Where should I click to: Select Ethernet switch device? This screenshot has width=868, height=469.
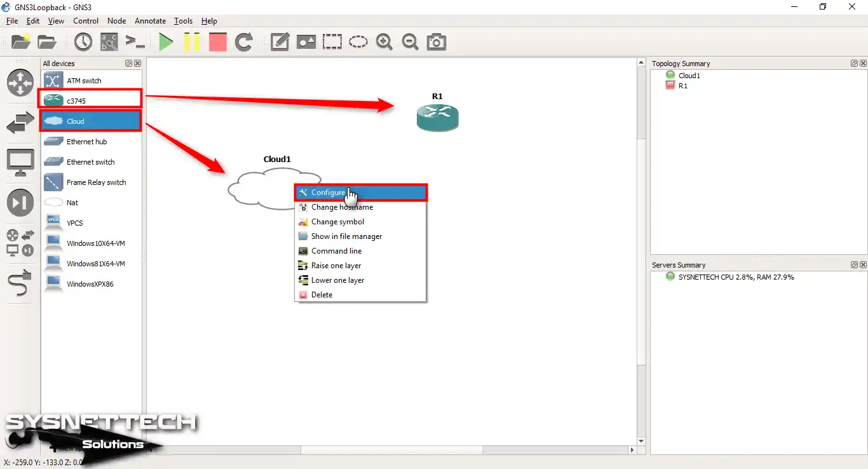click(91, 161)
